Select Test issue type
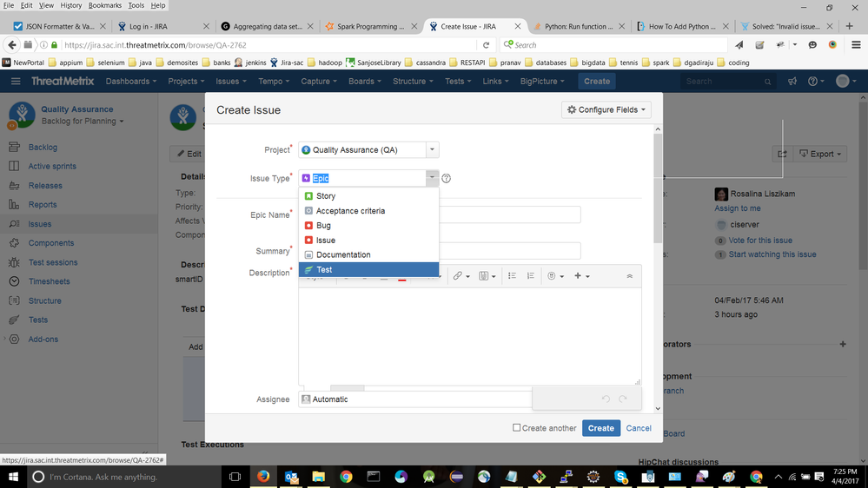Image resolution: width=868 pixels, height=488 pixels. 368,269
